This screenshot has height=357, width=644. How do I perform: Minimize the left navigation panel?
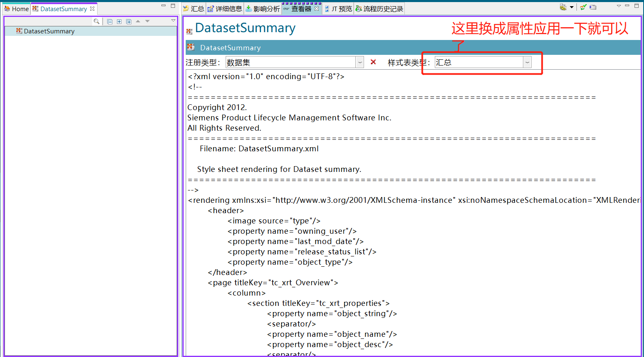click(x=163, y=6)
